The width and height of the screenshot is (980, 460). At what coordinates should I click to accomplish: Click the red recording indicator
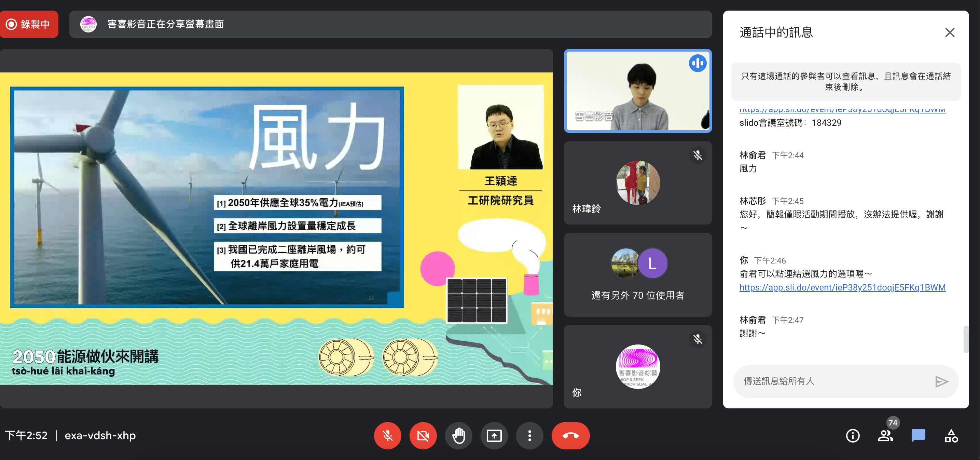(29, 24)
